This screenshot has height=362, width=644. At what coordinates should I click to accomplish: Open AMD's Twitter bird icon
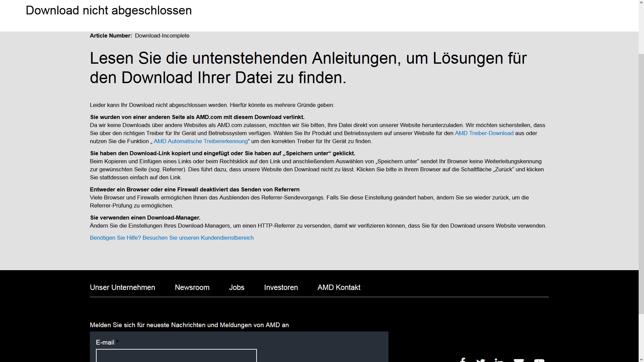481,360
